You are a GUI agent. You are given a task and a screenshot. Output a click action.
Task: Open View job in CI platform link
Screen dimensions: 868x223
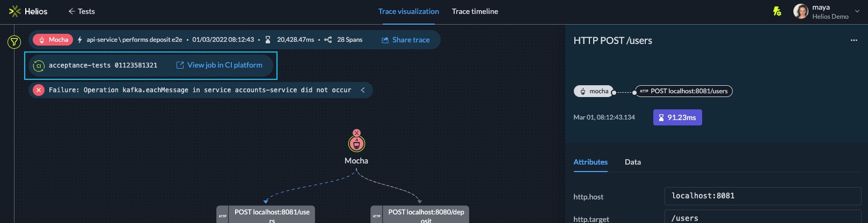click(x=220, y=65)
